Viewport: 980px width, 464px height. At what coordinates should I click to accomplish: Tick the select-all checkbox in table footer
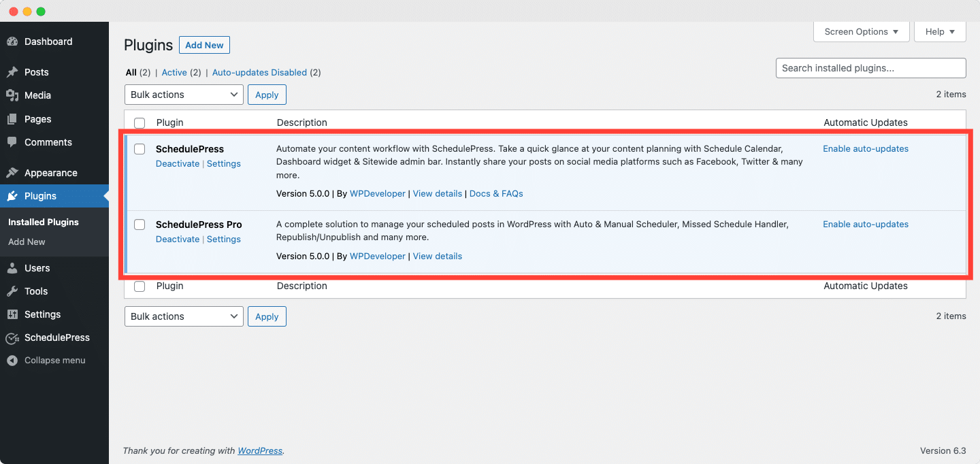[x=140, y=286]
